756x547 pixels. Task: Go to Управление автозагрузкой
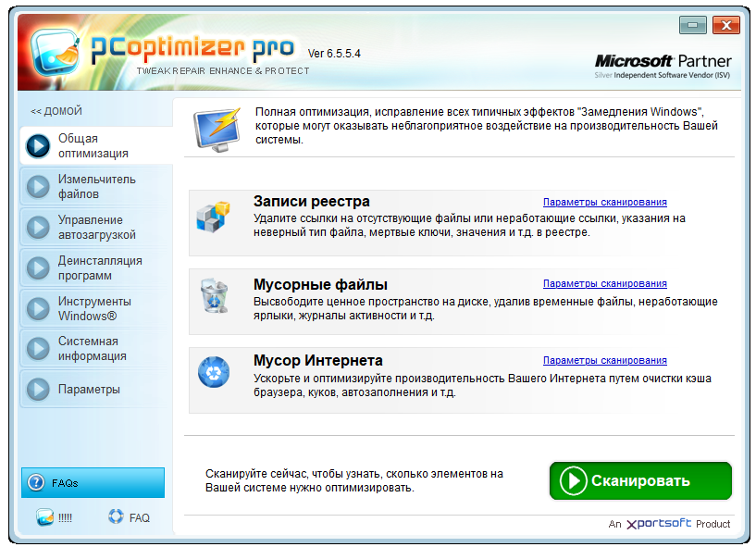[96, 227]
